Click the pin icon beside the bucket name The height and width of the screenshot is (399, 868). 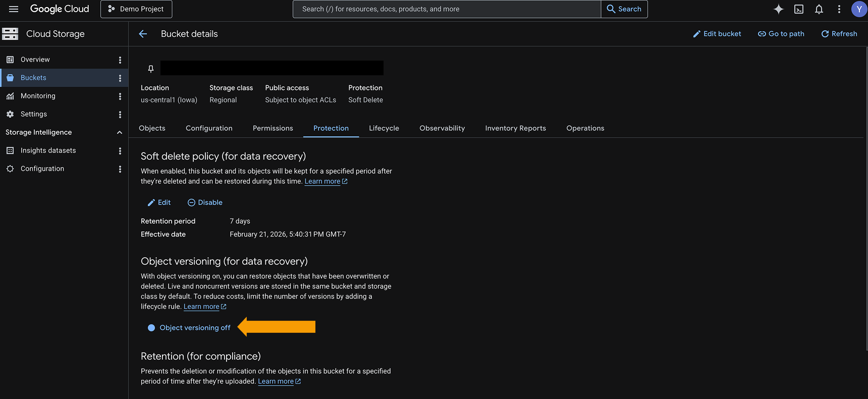click(151, 69)
